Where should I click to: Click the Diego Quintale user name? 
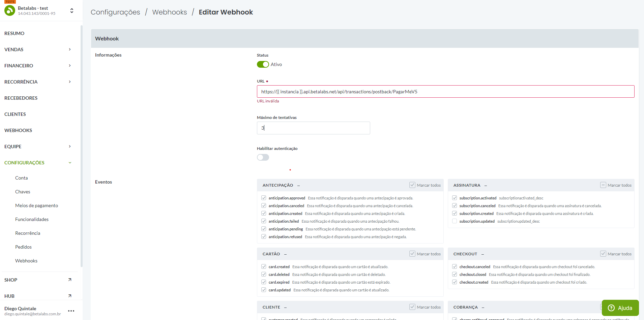coord(20,309)
